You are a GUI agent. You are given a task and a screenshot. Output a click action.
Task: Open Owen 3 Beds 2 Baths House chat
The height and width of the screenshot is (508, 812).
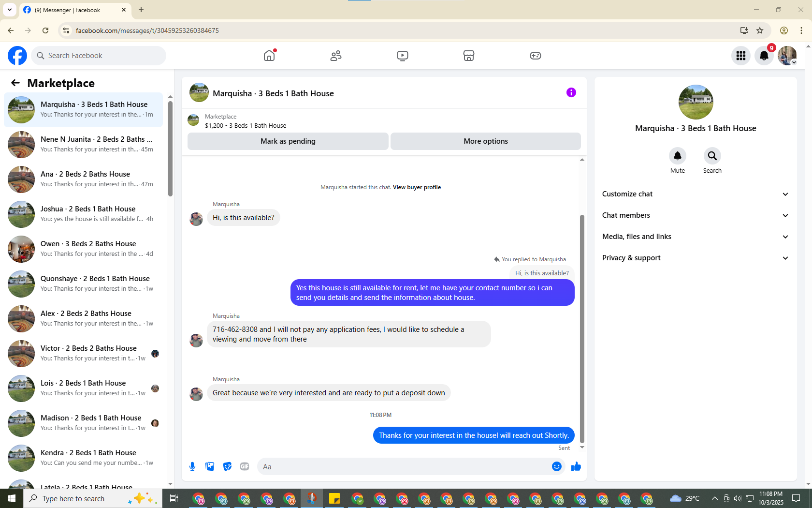coord(83,249)
